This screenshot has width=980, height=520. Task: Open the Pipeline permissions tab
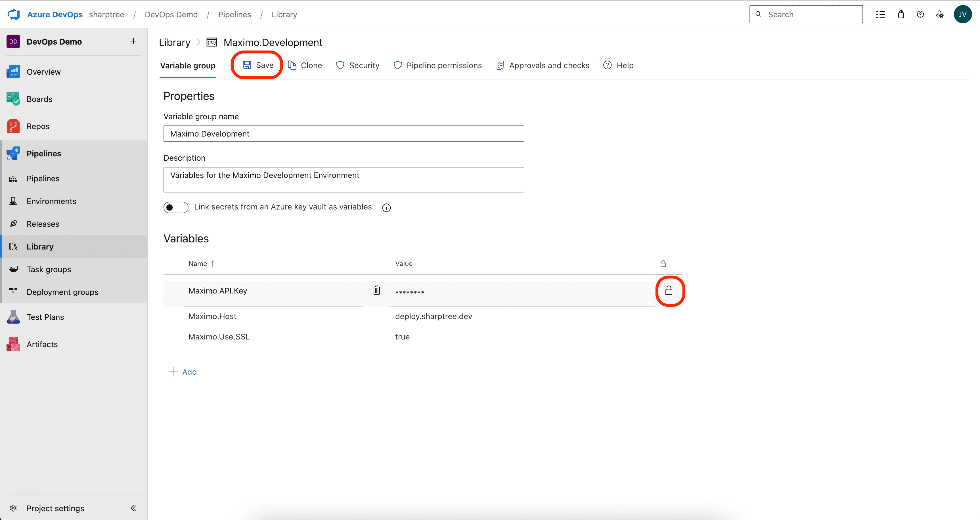click(x=437, y=66)
